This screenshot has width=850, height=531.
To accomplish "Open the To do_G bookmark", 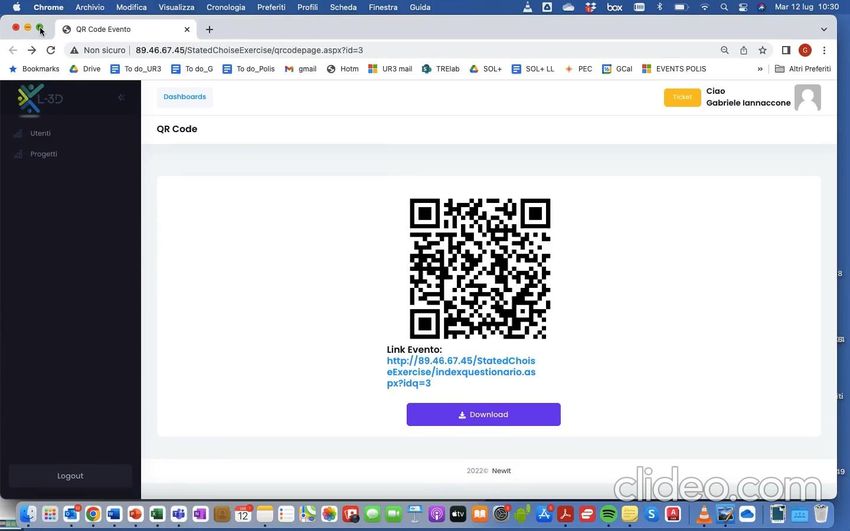I will 192,69.
